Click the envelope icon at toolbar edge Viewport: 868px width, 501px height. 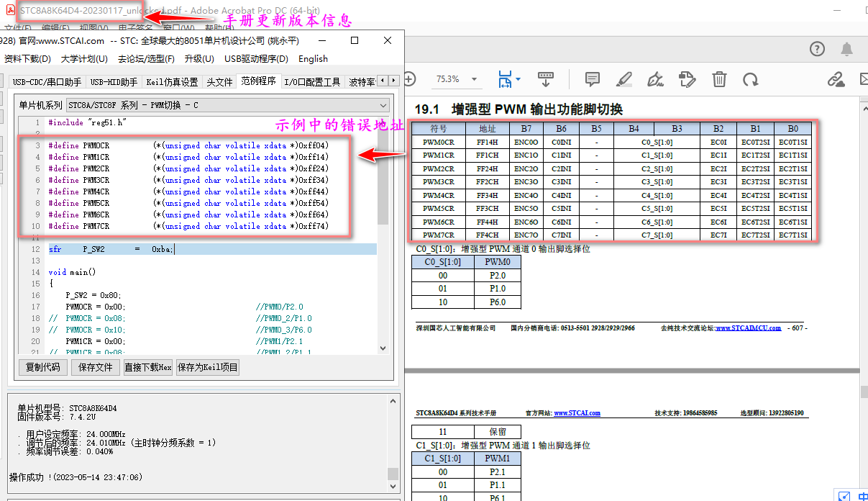(864, 79)
